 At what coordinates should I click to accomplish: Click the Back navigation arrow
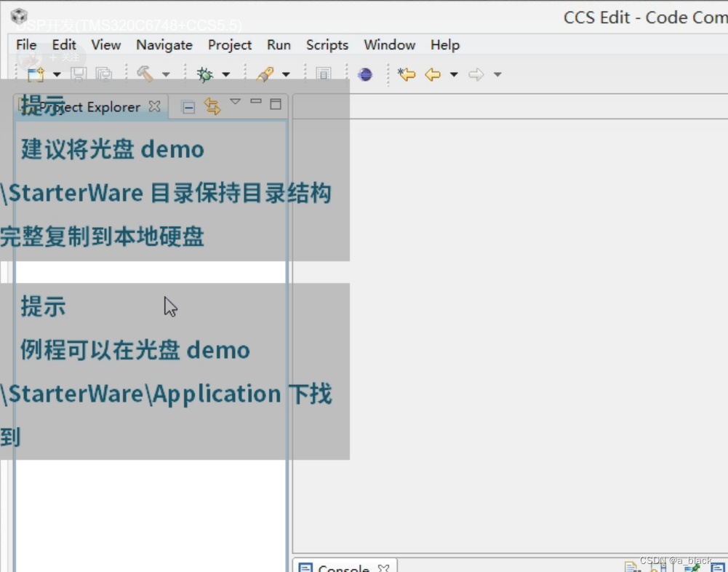pos(433,74)
